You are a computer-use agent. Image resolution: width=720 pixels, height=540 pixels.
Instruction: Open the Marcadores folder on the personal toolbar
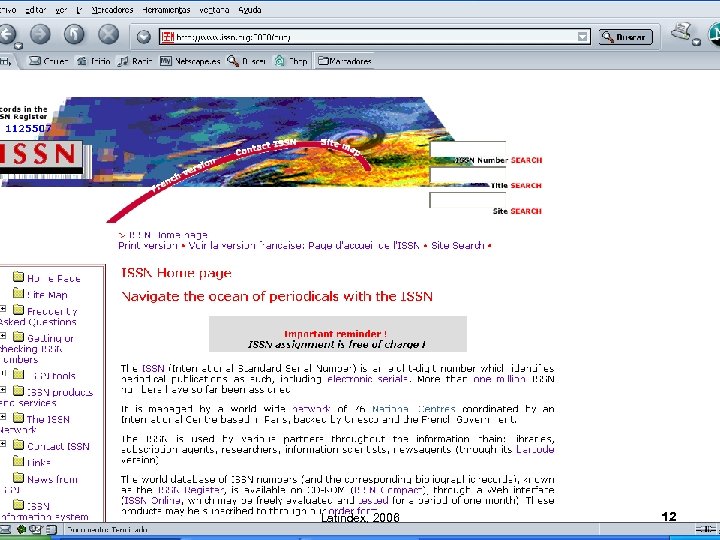tap(345, 61)
